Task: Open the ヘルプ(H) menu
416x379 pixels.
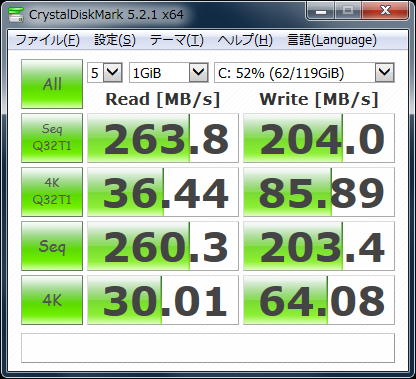Action: coord(245,40)
